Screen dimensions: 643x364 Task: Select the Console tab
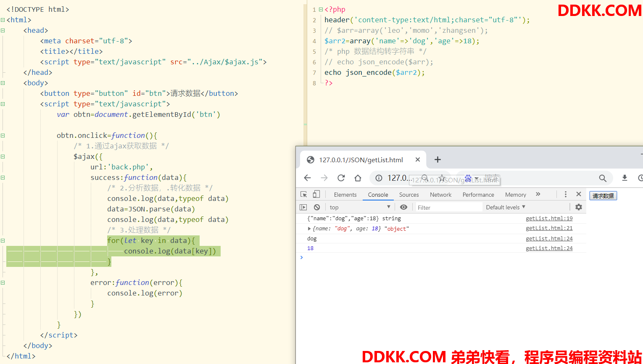pos(378,195)
